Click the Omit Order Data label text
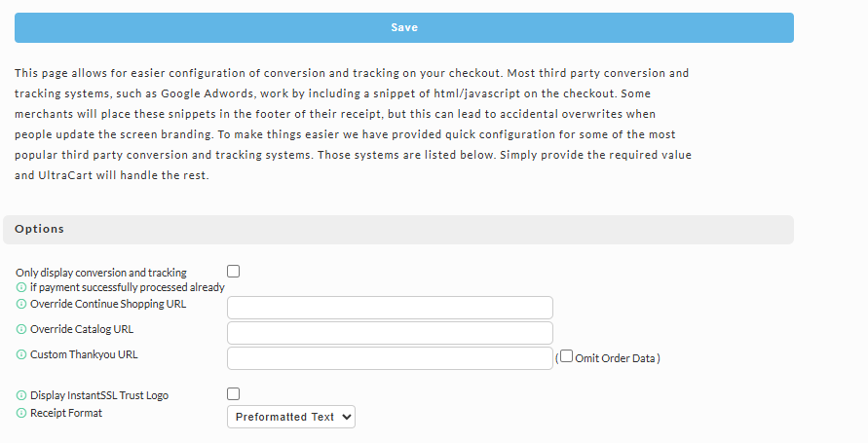Image resolution: width=868 pixels, height=443 pixels. [615, 358]
